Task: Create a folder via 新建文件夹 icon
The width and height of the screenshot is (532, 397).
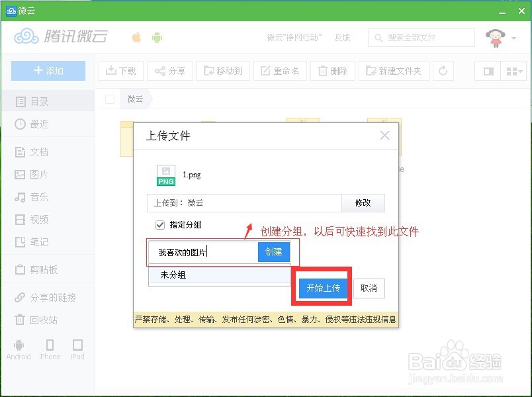Action: (x=394, y=71)
